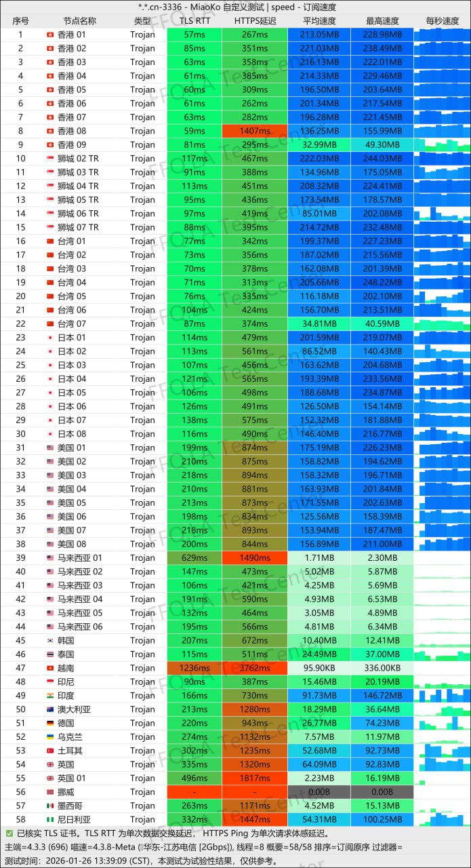471x868 pixels.
Task: Click the Australia flag icon beside 澳大利亚
Action: pos(50,709)
